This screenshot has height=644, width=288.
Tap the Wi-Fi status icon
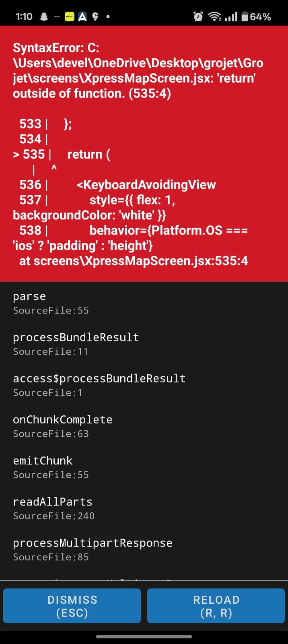pos(215,17)
